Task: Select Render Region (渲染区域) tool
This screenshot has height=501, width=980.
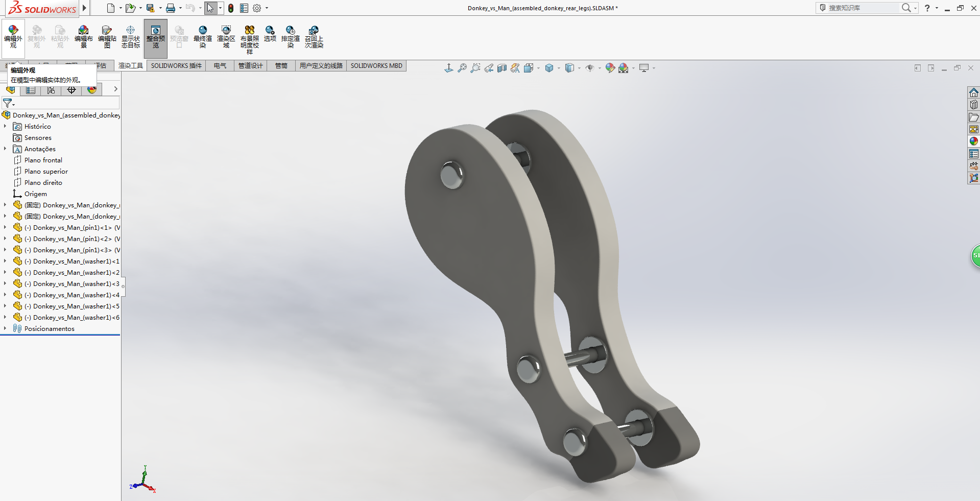Action: click(226, 37)
